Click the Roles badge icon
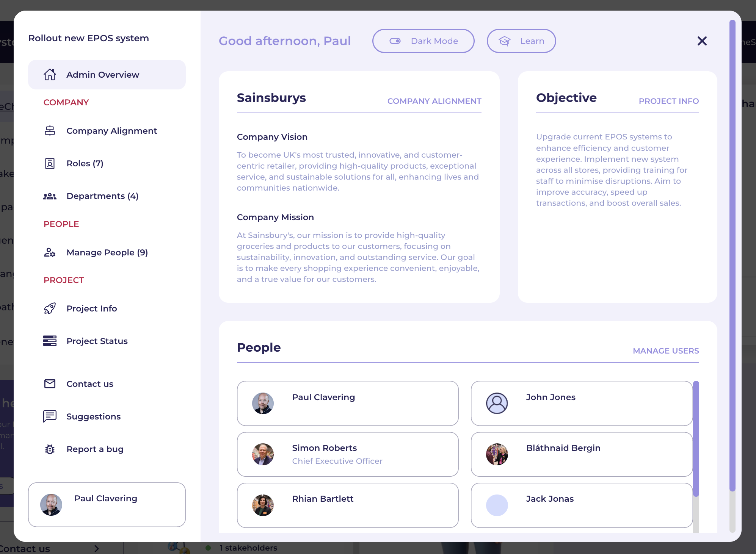The image size is (756, 554). click(x=50, y=163)
